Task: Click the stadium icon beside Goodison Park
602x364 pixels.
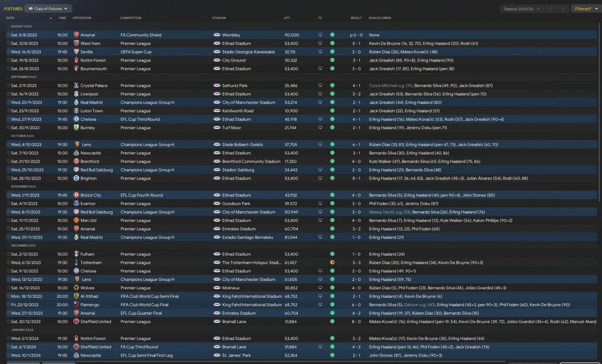Action: pyautogui.click(x=217, y=204)
